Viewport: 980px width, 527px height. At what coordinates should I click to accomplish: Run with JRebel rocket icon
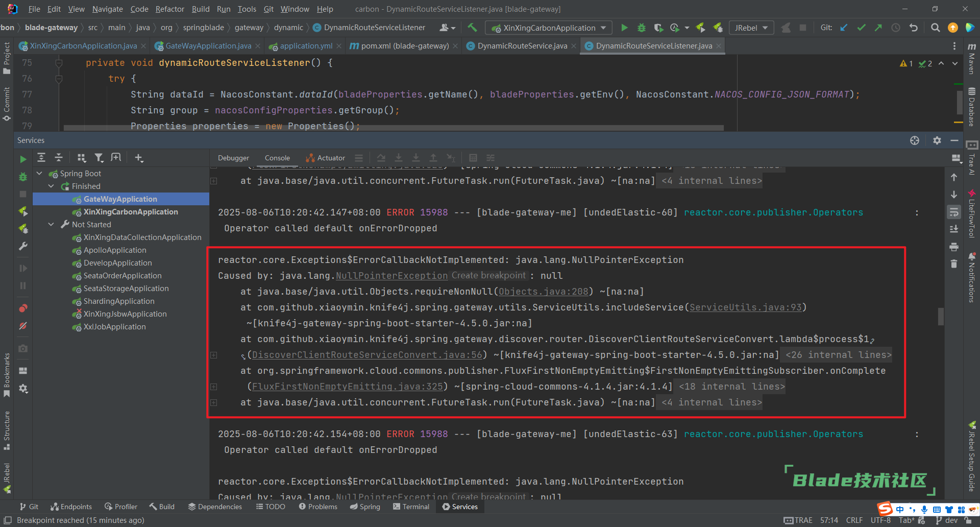click(x=700, y=28)
